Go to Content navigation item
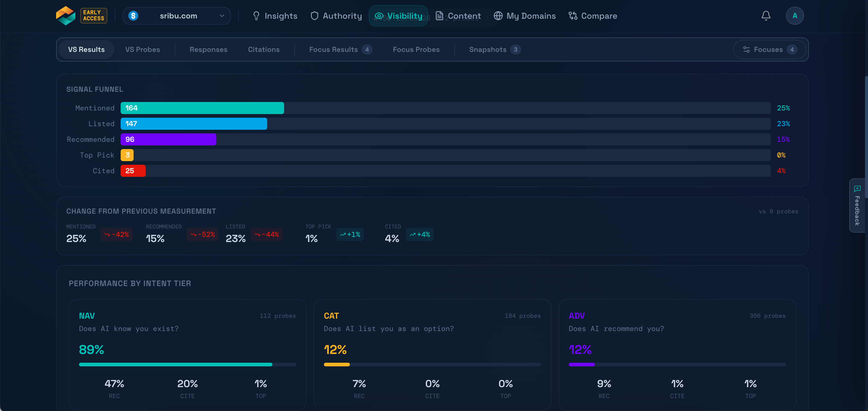 (x=458, y=16)
